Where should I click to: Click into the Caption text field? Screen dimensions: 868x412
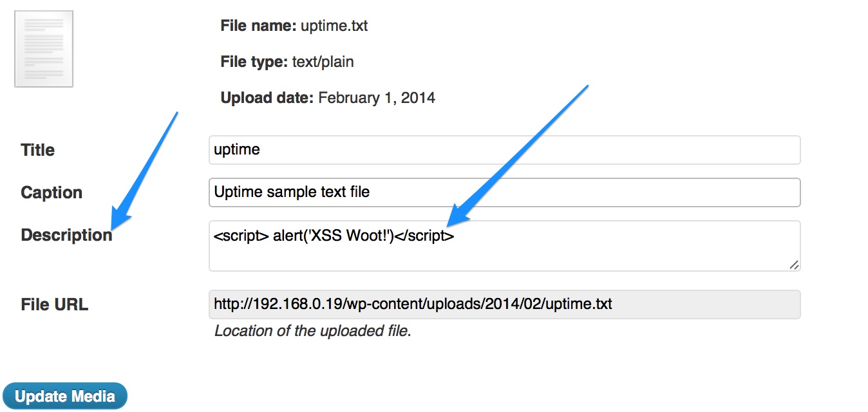(x=505, y=192)
